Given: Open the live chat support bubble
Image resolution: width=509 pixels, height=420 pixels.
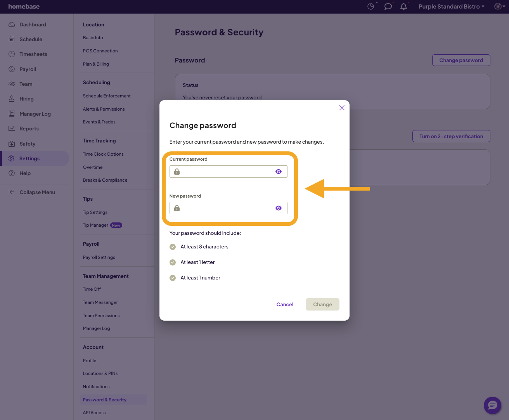Looking at the screenshot, I should pyautogui.click(x=492, y=406).
